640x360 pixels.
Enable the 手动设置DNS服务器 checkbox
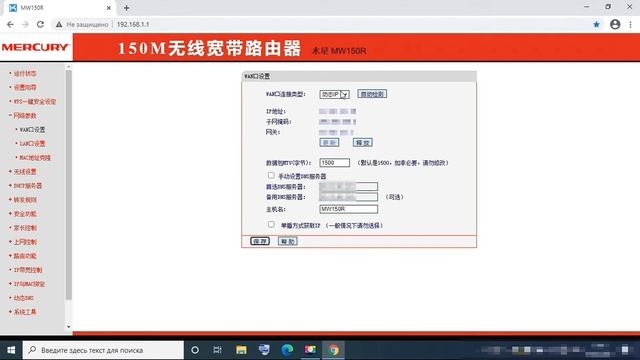pyautogui.click(x=271, y=176)
